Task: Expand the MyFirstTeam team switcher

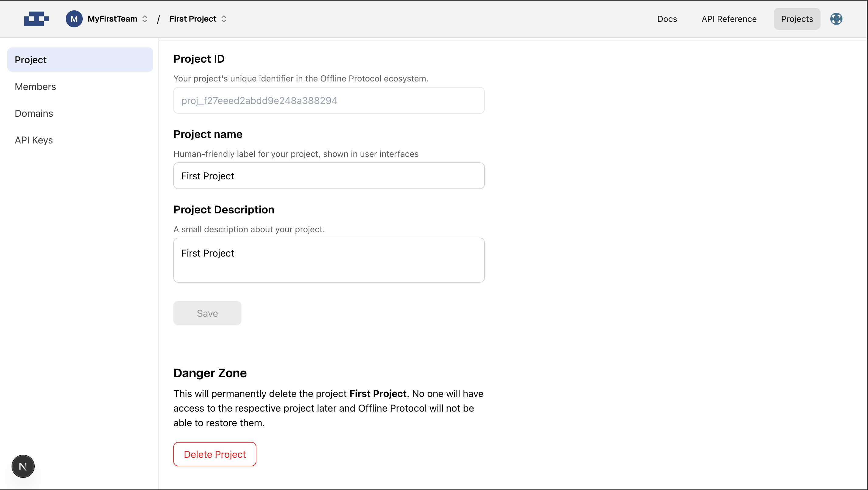Action: tap(145, 19)
